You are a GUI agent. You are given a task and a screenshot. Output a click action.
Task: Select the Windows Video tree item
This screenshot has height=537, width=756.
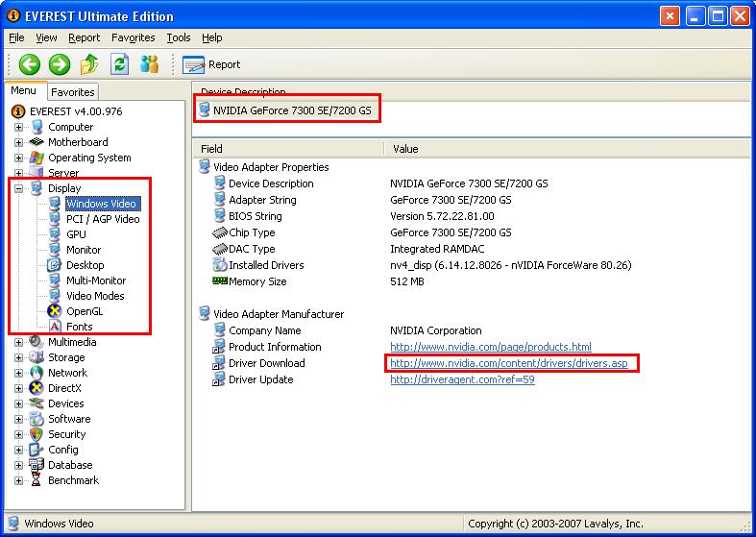point(103,204)
